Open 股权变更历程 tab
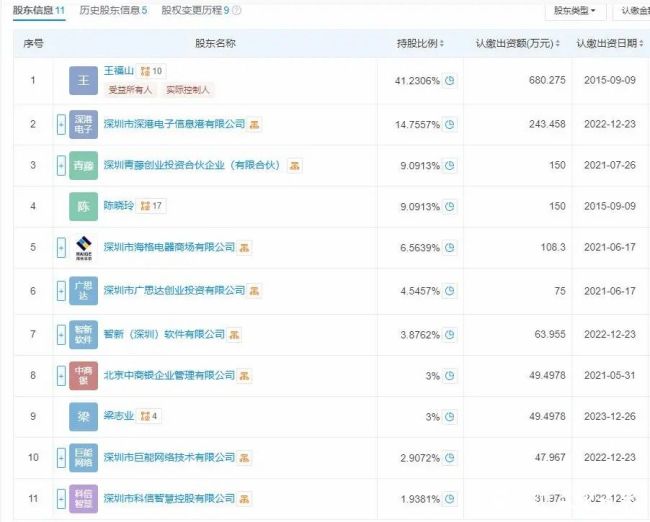 coord(195,10)
